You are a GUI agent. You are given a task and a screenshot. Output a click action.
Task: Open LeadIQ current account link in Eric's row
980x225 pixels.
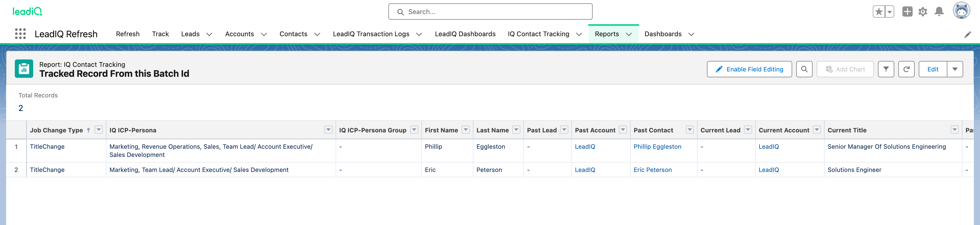(x=768, y=170)
